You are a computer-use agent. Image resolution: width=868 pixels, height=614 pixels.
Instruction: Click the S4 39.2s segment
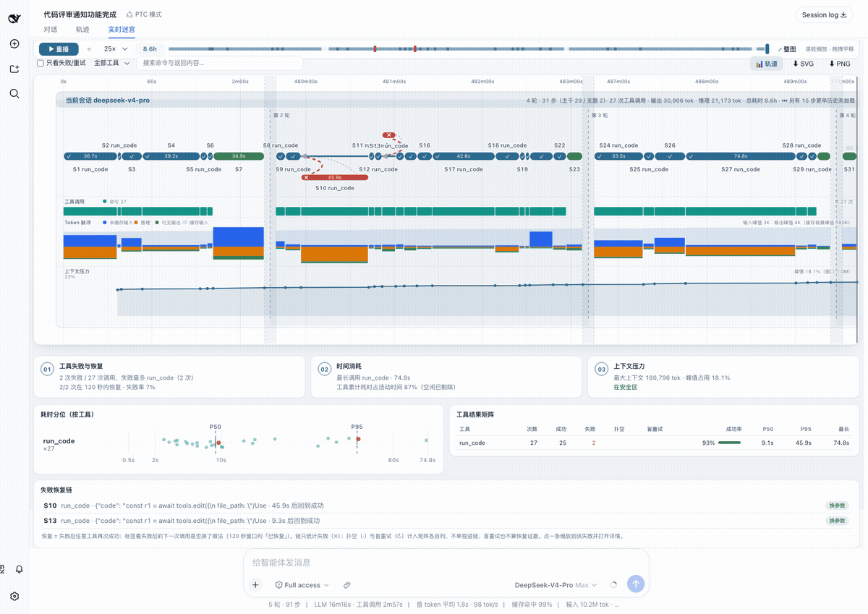point(171,155)
